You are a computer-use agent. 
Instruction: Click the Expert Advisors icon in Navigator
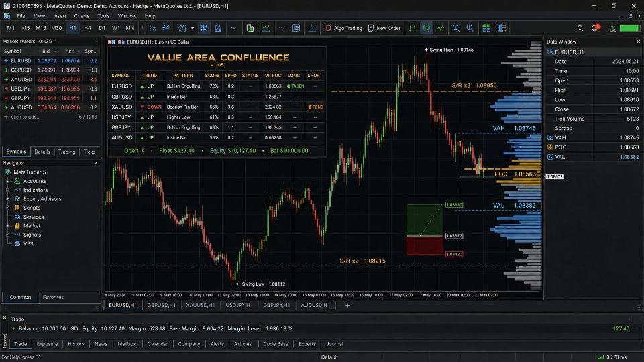click(x=17, y=198)
